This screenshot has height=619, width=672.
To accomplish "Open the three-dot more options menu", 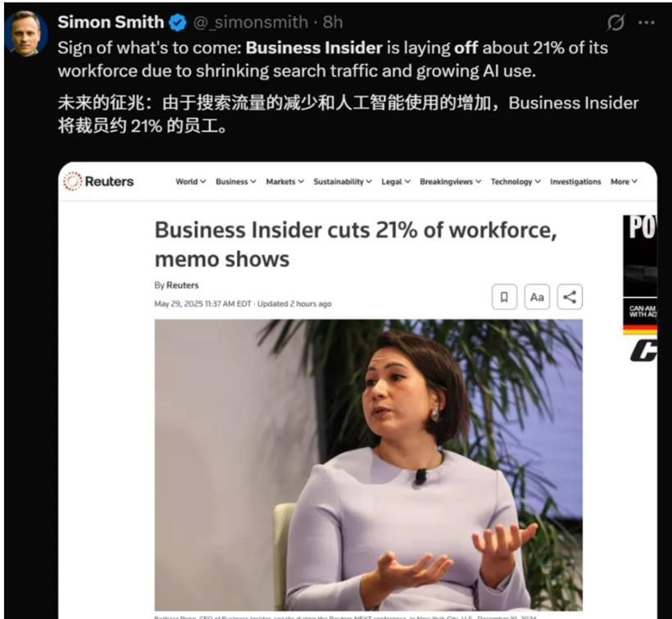I will 647,23.
